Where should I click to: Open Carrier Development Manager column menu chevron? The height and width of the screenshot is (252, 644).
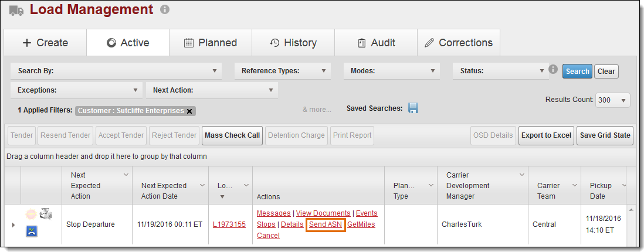pos(521,175)
